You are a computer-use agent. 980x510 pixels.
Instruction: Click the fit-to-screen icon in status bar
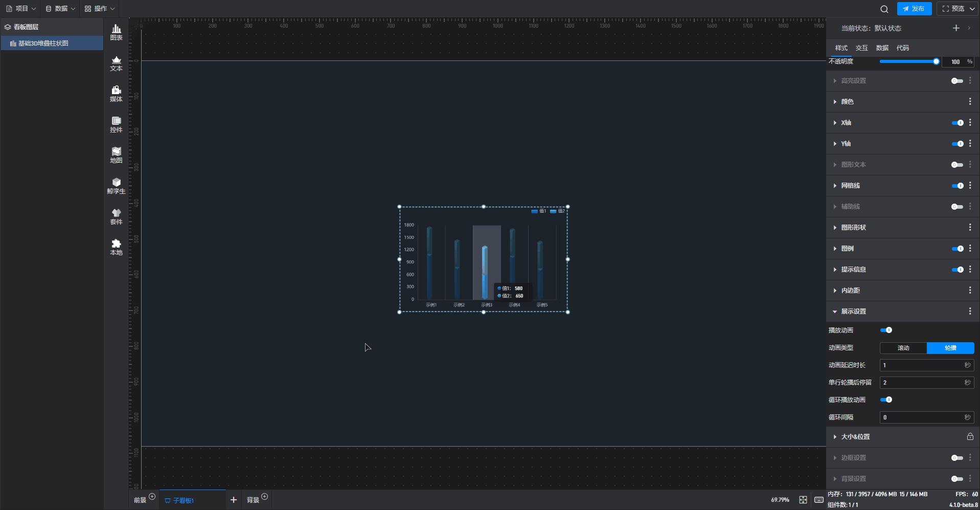tap(803, 500)
